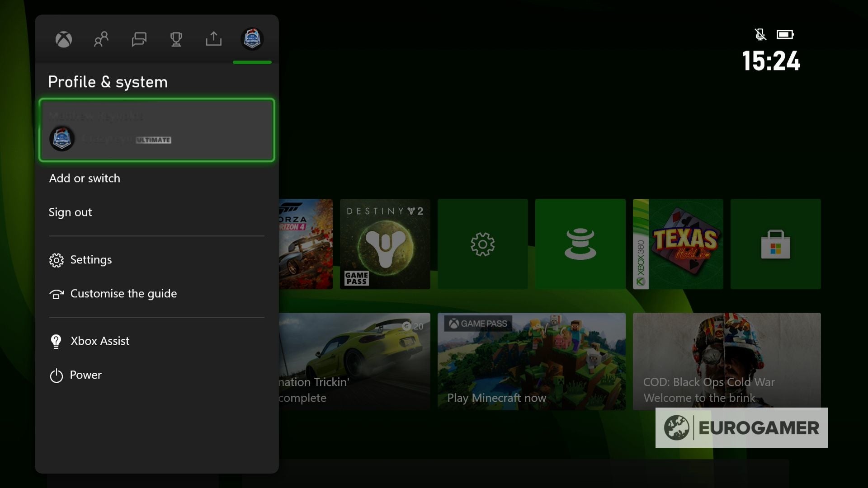This screenshot has height=488, width=868.
Task: Open the Profile & system avatar icon
Action: click(252, 39)
